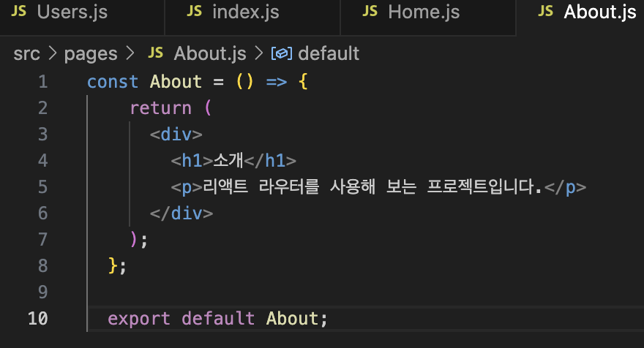Screen dimensions: 644x348
Task: Click the closing ');' on line 7
Action: click(138, 240)
